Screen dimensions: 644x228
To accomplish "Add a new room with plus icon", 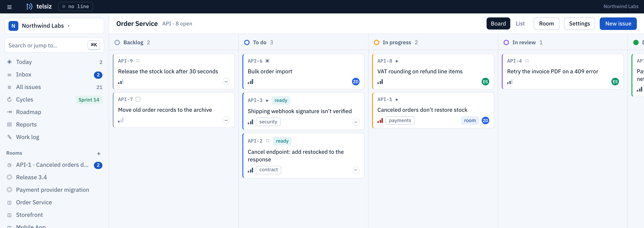I will click(x=99, y=154).
